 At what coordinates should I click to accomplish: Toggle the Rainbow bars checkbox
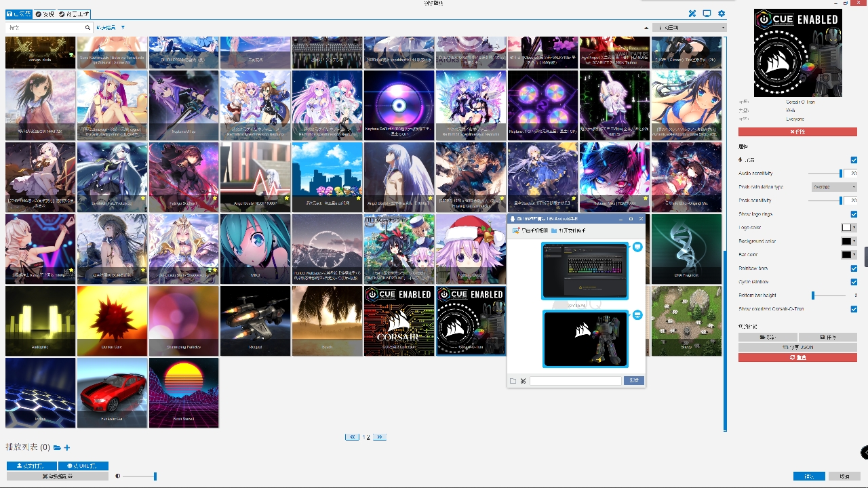tap(854, 268)
